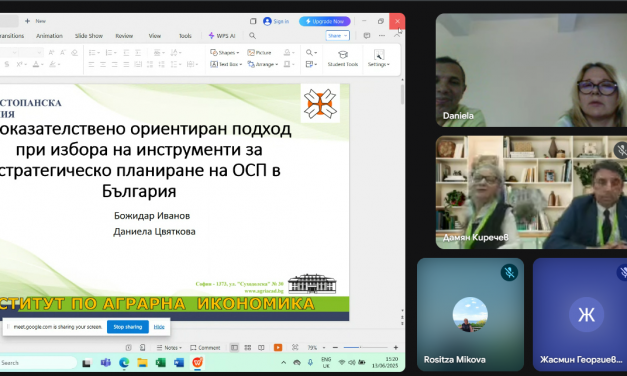
Task: Open bullet list dropdown
Action: [94, 52]
